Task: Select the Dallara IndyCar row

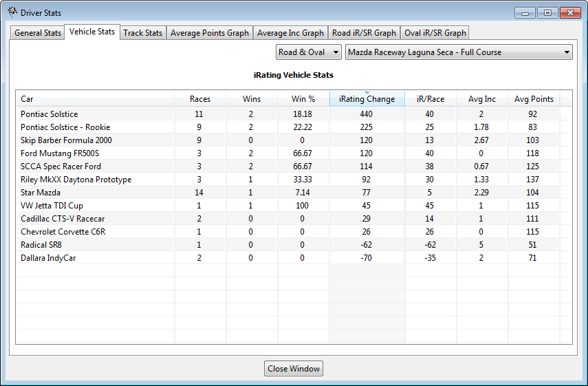Action: pyautogui.click(x=294, y=258)
